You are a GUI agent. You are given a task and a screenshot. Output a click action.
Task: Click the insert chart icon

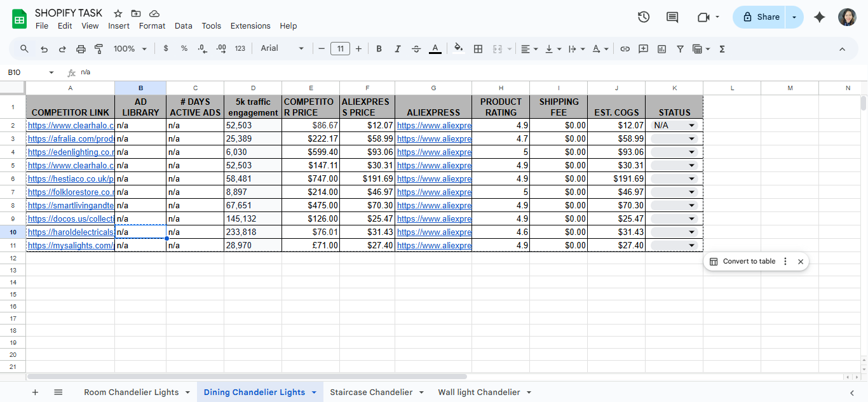661,49
